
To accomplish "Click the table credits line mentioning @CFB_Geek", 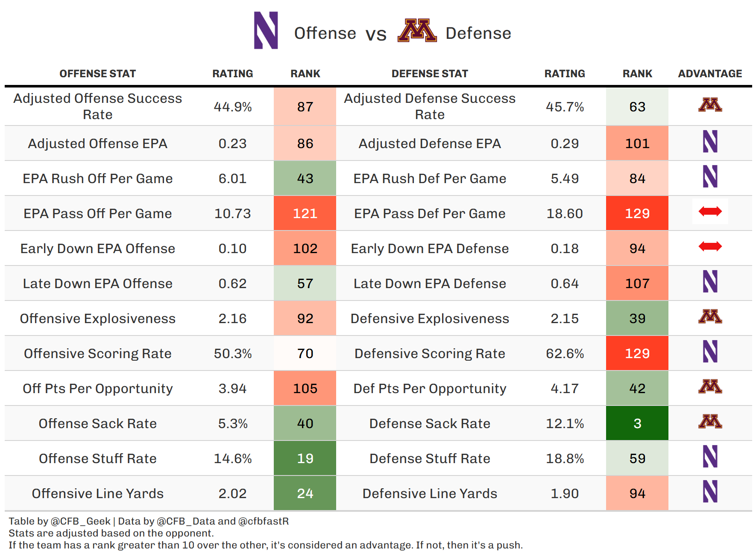I will point(149,521).
